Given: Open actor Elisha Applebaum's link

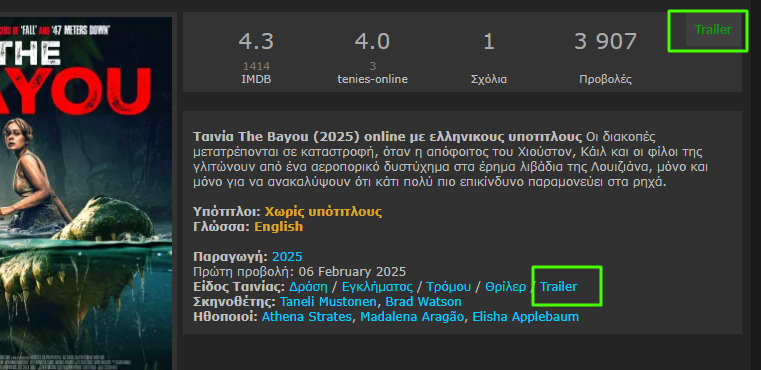Looking at the screenshot, I should point(526,317).
